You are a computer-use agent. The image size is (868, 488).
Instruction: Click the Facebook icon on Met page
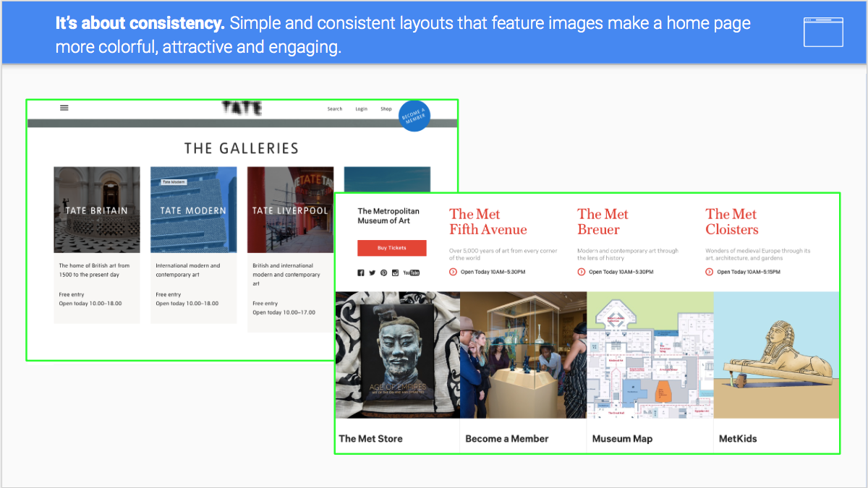point(361,273)
